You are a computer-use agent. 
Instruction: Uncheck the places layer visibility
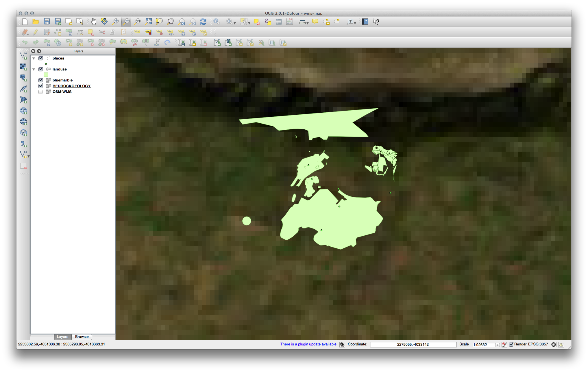coord(40,58)
